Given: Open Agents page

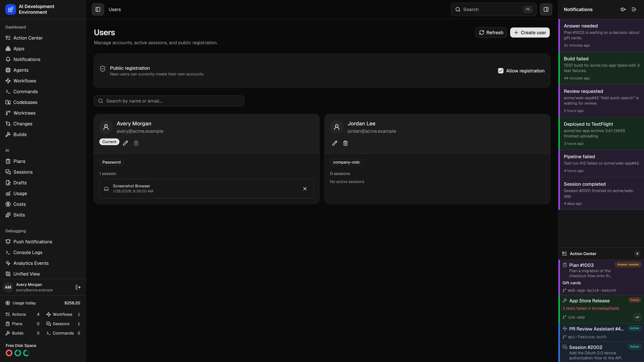Looking at the screenshot, I should (x=43, y=70).
